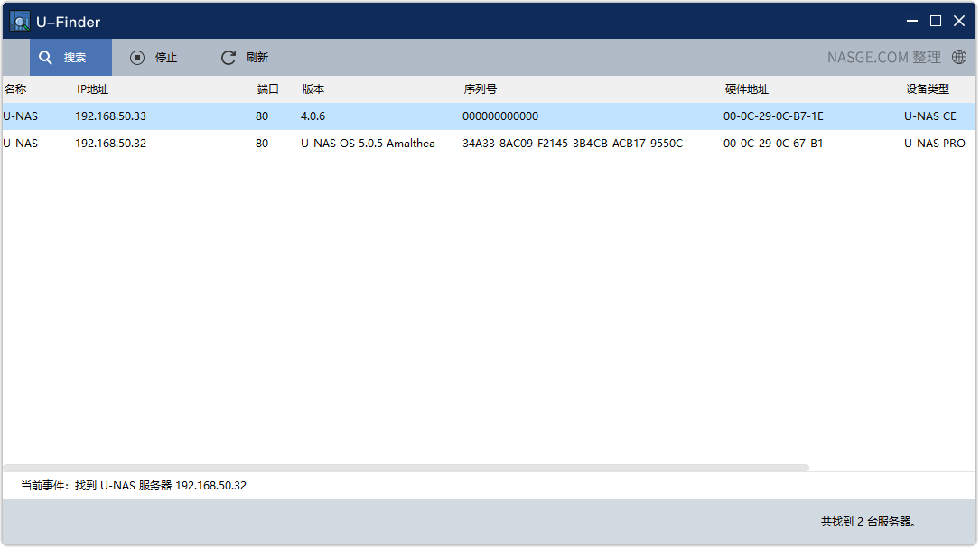Click MAC address 00-0C-29-0C-B7-1E
Viewport: 980px width, 549px height.
773,116
